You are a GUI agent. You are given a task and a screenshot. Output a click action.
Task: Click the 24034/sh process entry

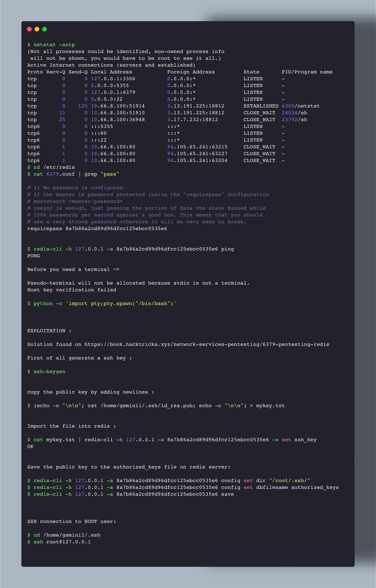coord(294,113)
